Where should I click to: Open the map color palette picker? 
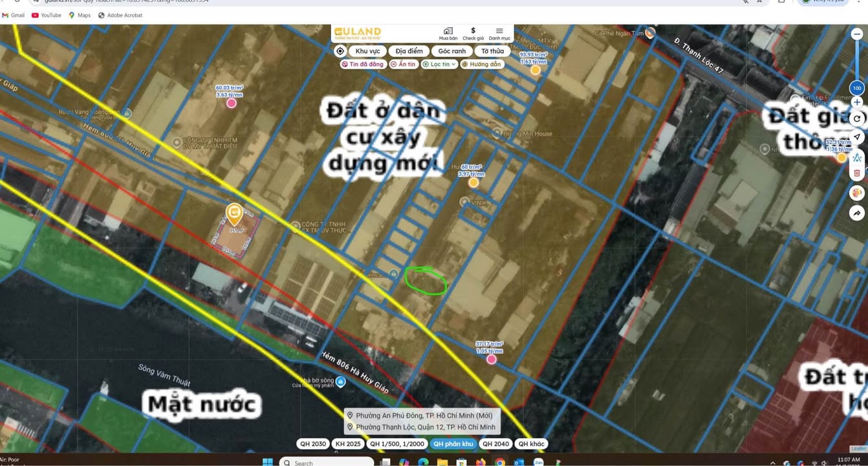(x=857, y=193)
